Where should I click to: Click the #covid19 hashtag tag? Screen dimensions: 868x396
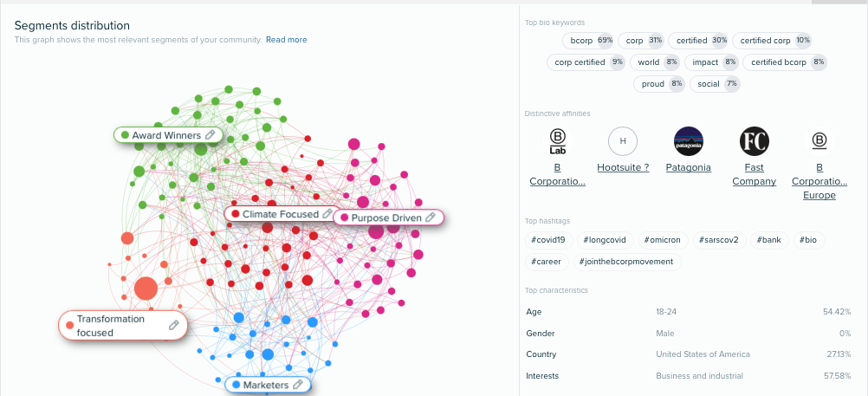(548, 240)
